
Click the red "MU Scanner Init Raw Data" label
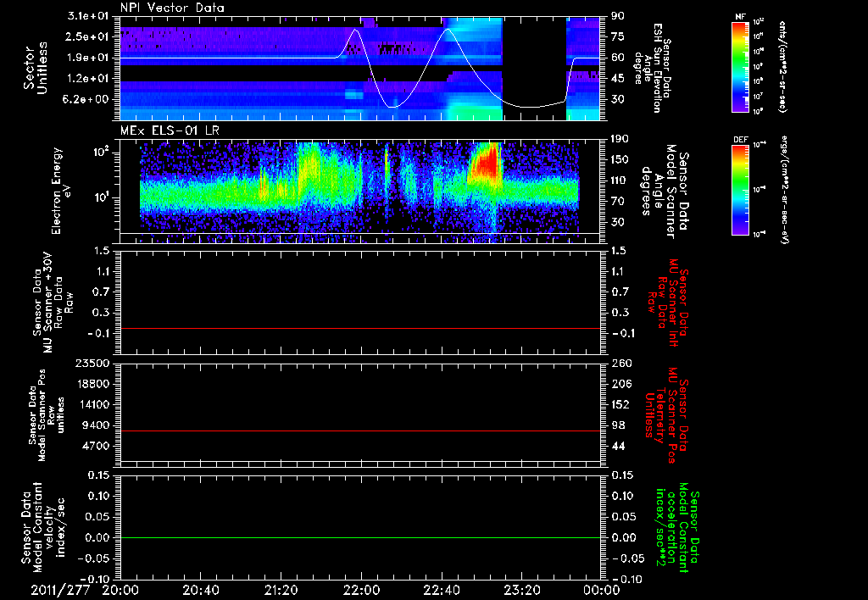point(668,303)
